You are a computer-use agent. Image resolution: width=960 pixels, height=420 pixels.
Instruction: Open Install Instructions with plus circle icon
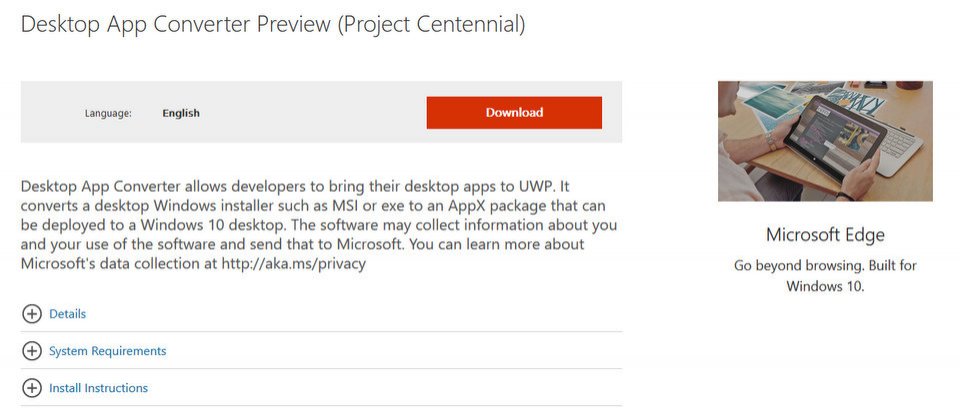click(32, 388)
